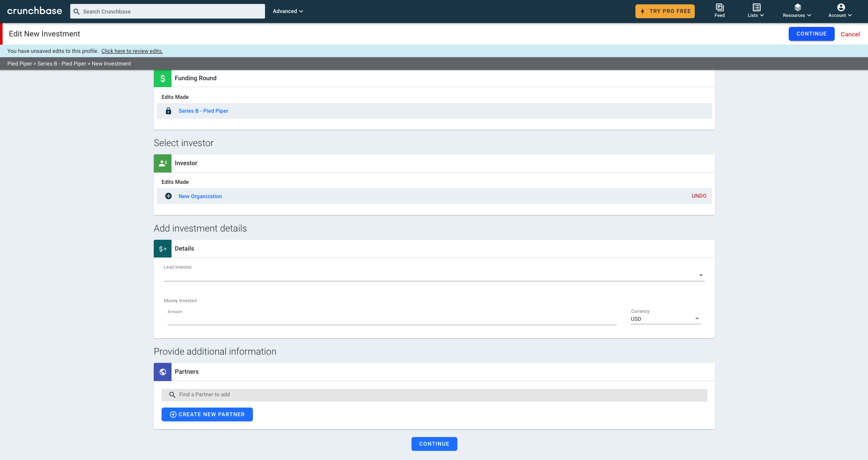Viewport: 868px width, 460px height.
Task: Focus the Search Crunchbase field
Action: tap(167, 11)
